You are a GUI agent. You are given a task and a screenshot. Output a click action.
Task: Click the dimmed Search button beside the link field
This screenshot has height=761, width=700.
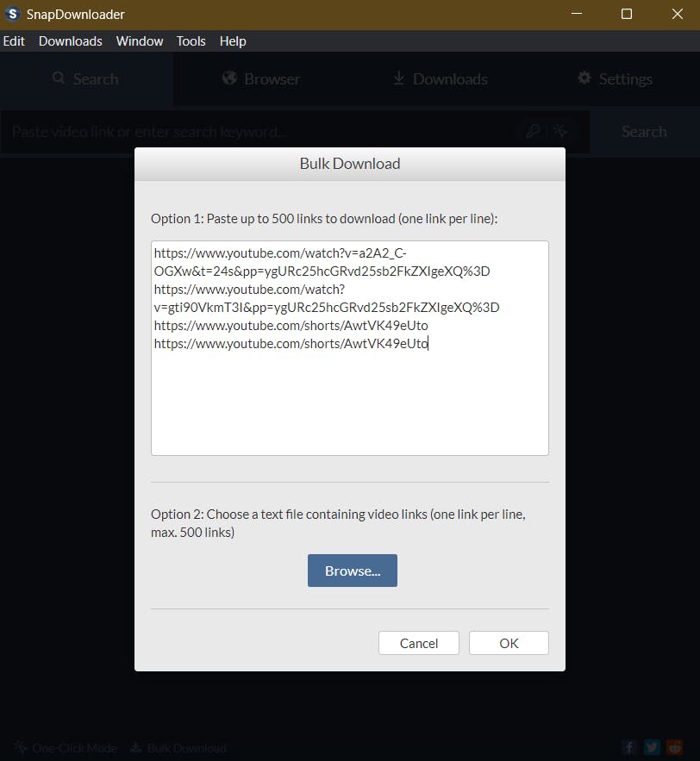tap(644, 132)
